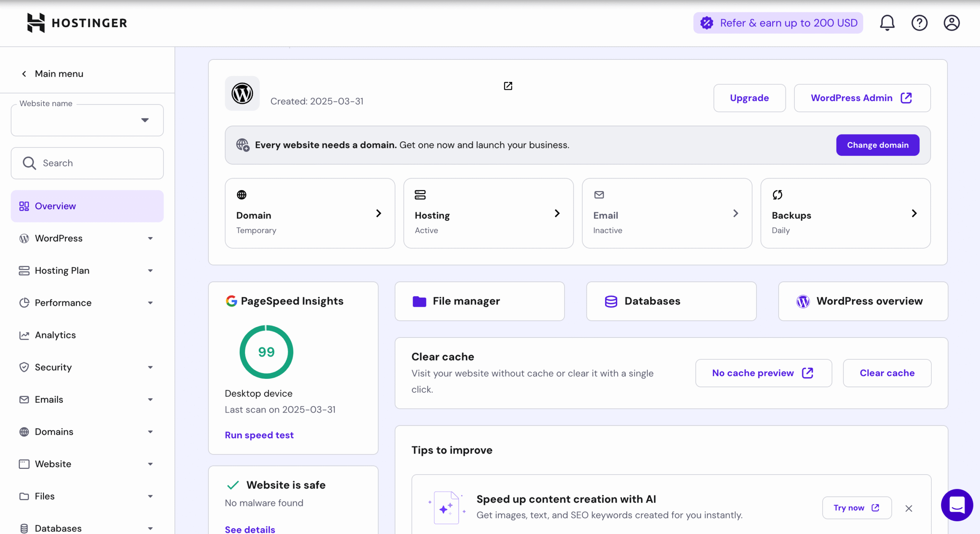Dismiss the AI content tip
The height and width of the screenshot is (534, 980).
(x=908, y=508)
